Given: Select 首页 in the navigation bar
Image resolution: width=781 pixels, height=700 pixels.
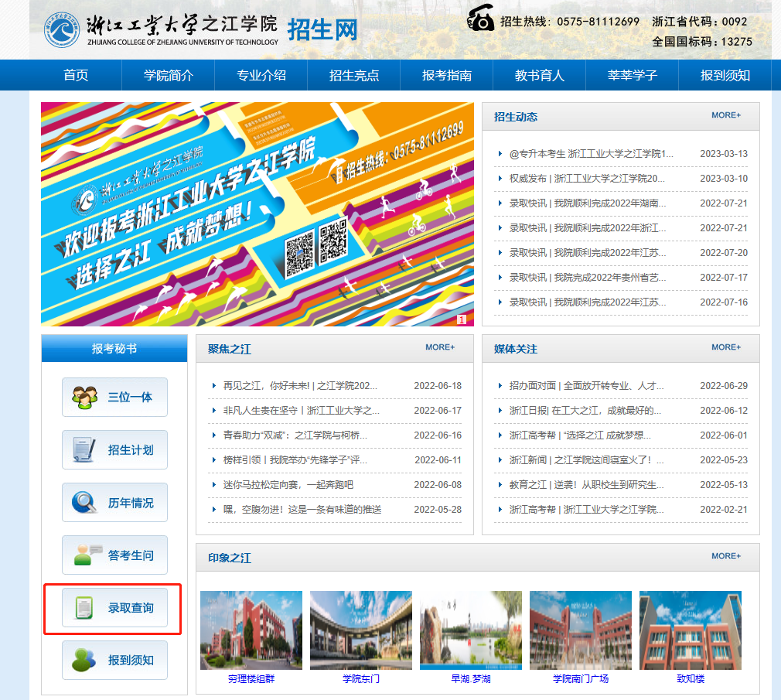Looking at the screenshot, I should click(x=76, y=75).
